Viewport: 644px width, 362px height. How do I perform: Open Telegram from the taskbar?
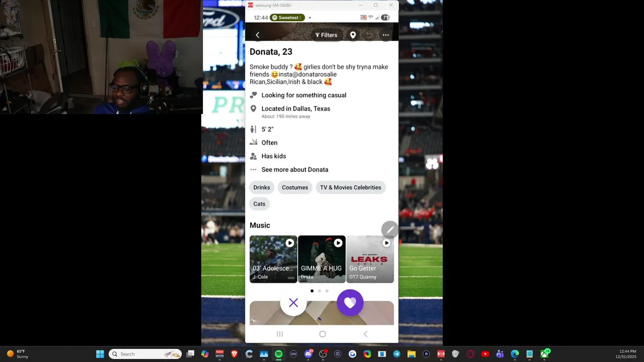(396, 354)
